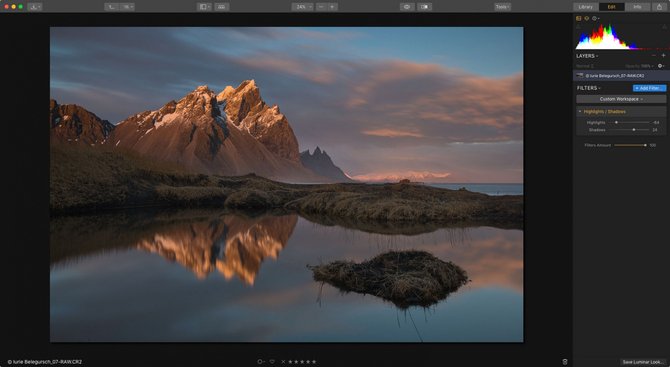This screenshot has width=670, height=367.
Task: Switch to the Library tab
Action: 586,7
